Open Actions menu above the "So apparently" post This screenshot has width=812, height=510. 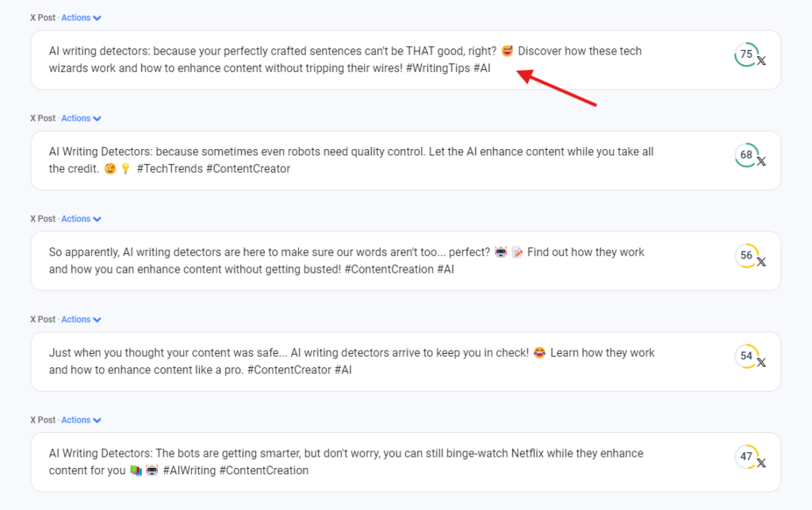coord(82,218)
